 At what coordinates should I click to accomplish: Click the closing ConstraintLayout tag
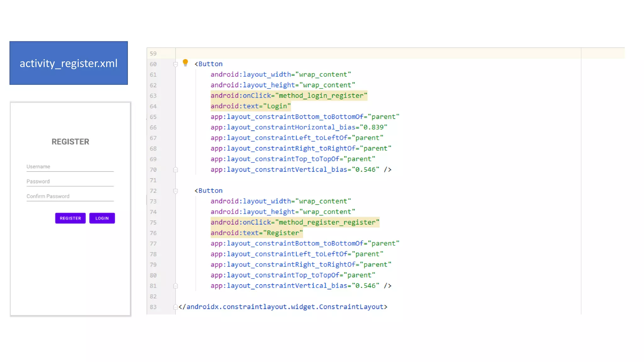[283, 307]
